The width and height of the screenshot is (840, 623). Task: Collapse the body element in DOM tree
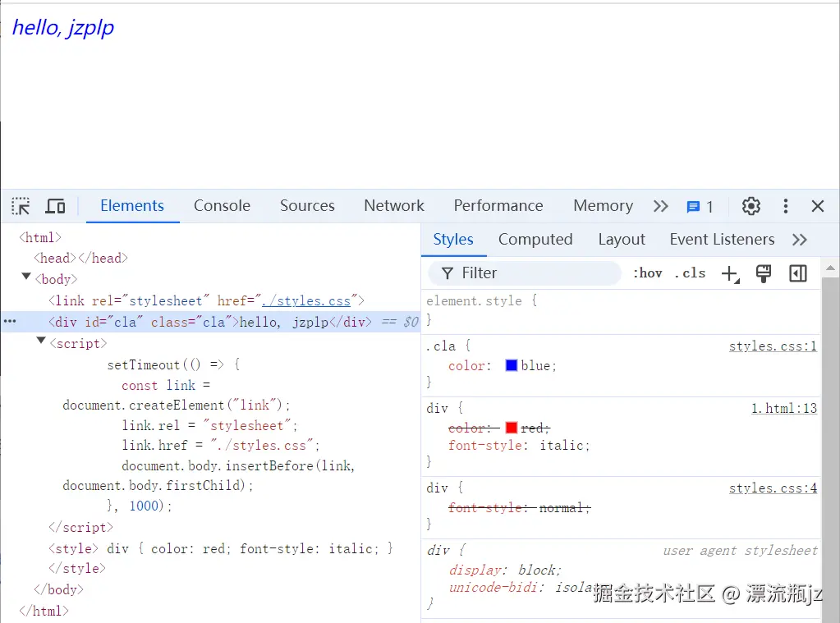click(x=25, y=278)
